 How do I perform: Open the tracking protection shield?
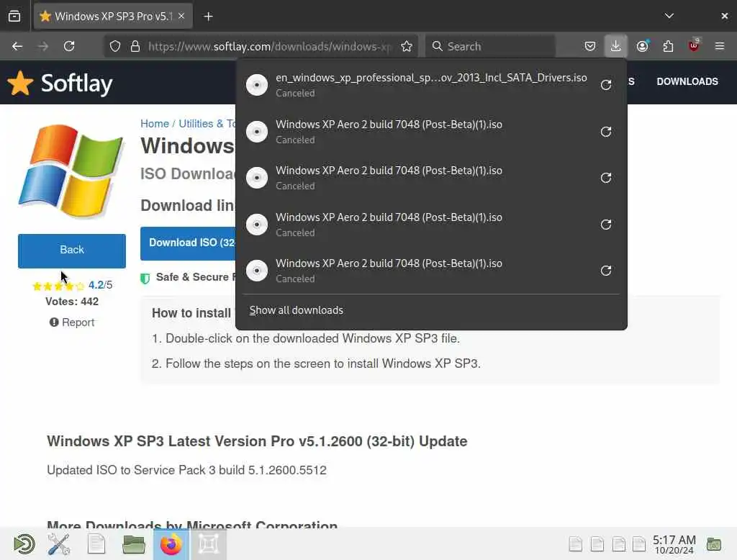(x=115, y=46)
